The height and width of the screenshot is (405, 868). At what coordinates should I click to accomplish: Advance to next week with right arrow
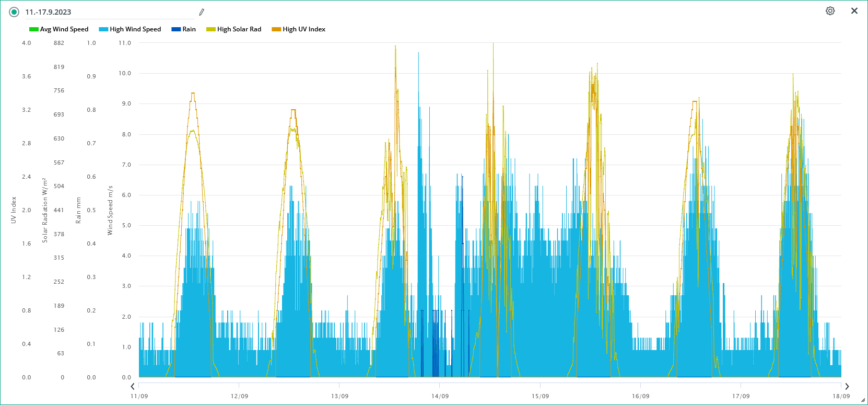847,386
